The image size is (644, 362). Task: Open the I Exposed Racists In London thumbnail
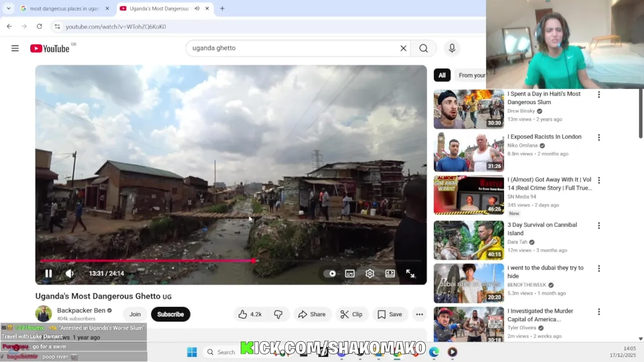click(x=468, y=152)
